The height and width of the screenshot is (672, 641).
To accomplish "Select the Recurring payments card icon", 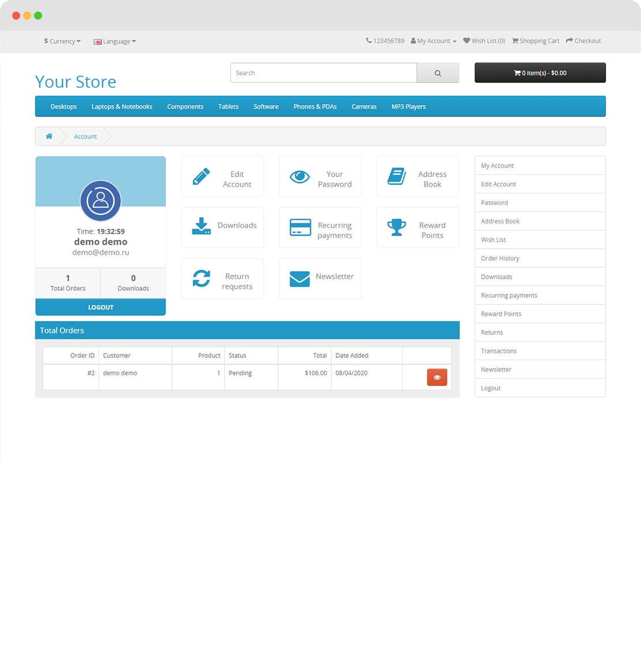I will (300, 227).
